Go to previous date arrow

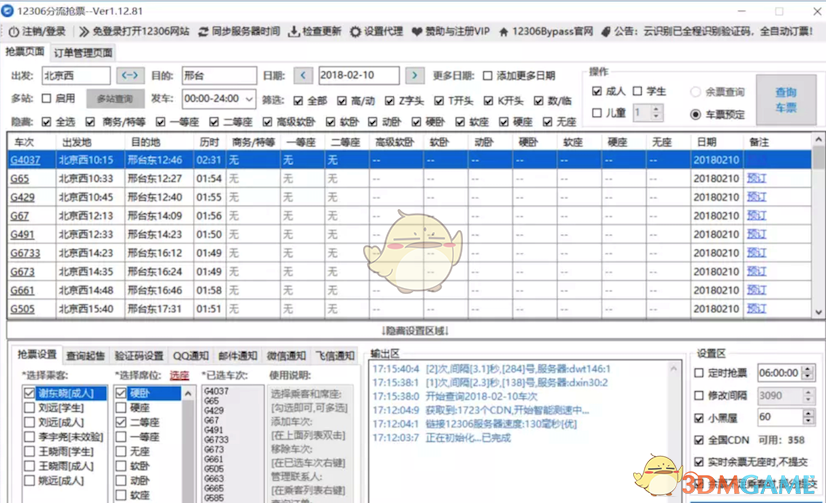(x=303, y=75)
